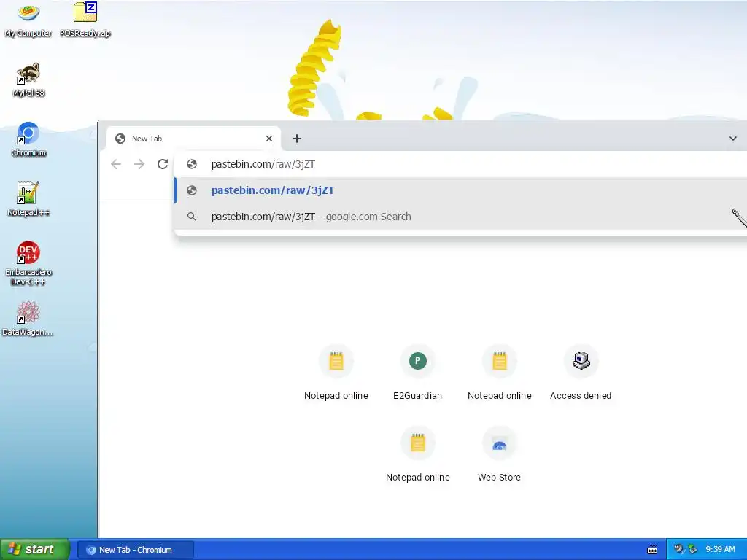Open a new tab with plus button
The image size is (747, 560).
point(297,139)
